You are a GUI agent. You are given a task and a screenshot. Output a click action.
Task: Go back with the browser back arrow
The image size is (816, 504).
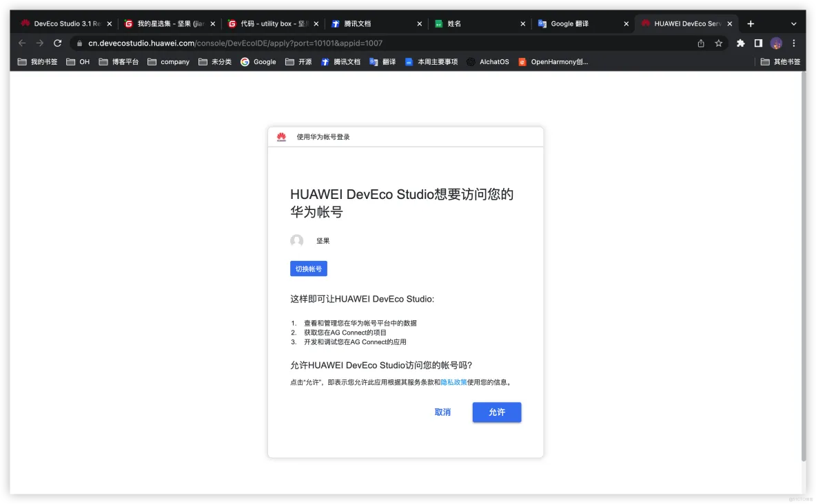tap(22, 43)
